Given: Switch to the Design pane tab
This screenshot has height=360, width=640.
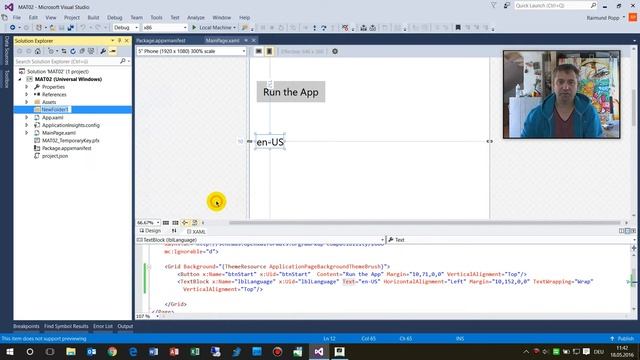Looking at the screenshot, I should [150, 231].
